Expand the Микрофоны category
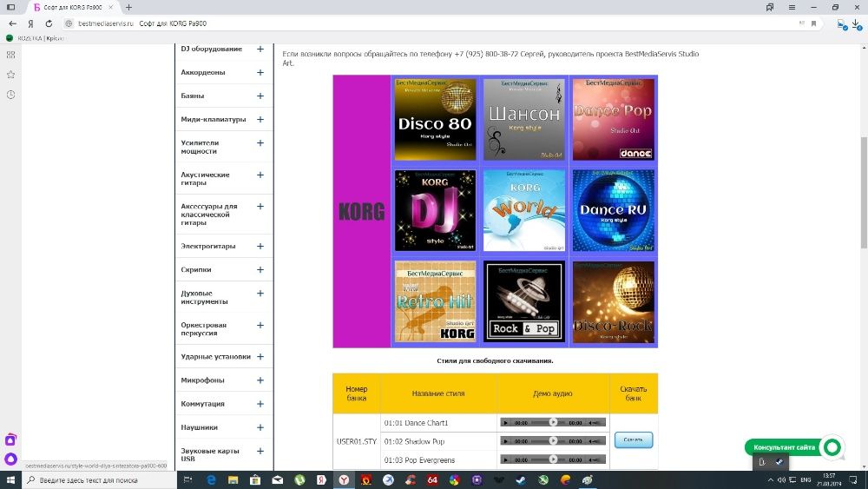The height and width of the screenshot is (489, 868). coord(260,380)
